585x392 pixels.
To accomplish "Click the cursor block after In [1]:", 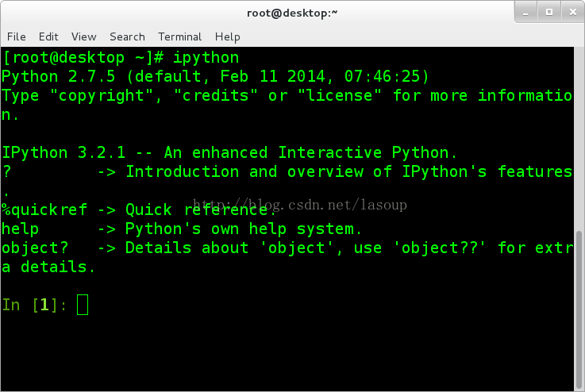I will point(83,305).
